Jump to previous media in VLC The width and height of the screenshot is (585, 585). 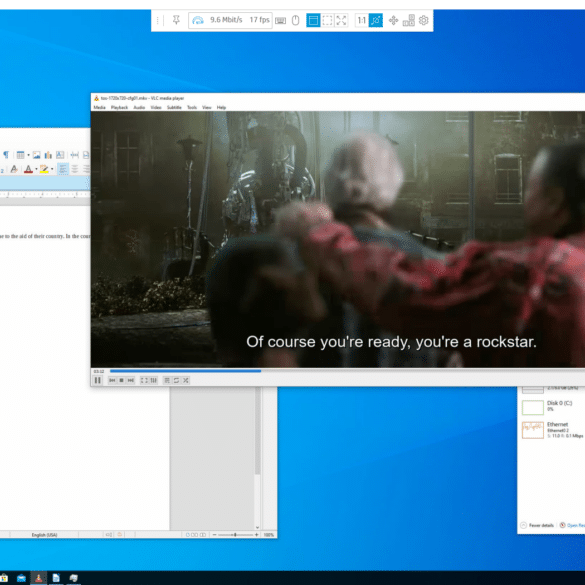(112, 380)
